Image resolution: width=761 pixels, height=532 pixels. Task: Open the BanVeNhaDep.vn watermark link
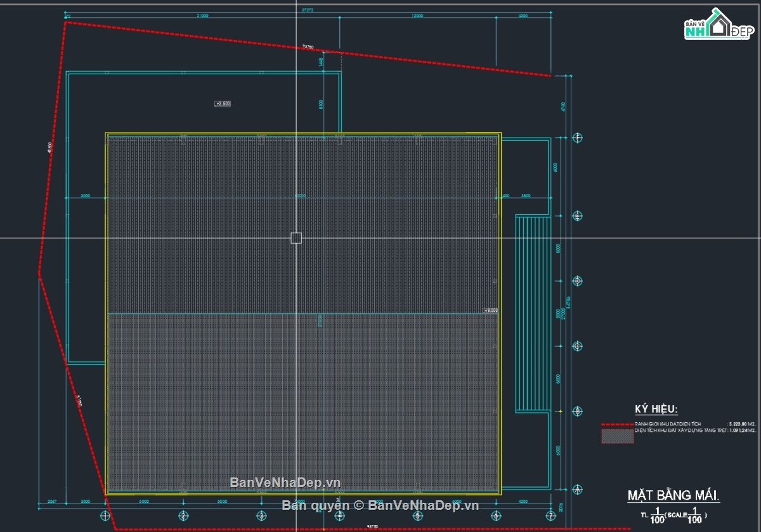(285, 483)
